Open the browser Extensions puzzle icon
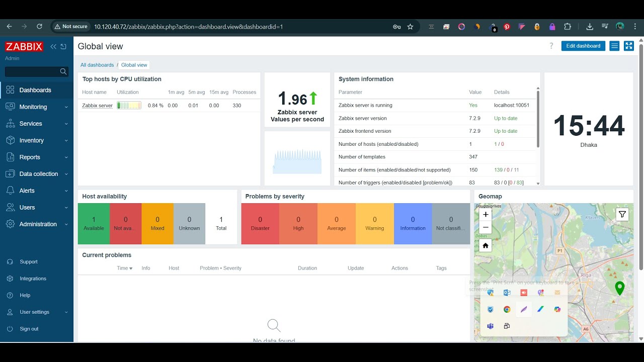Viewport: 644px width, 362px height. (x=568, y=27)
